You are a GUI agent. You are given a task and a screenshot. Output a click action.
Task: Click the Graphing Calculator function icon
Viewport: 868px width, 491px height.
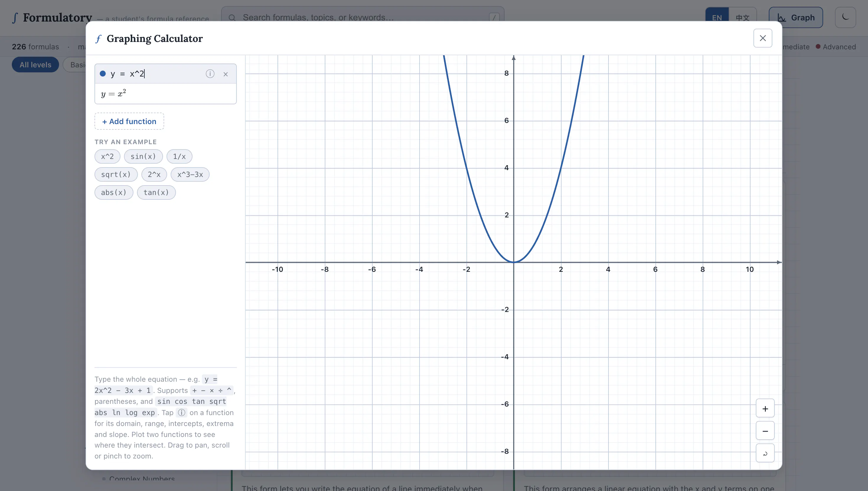click(x=98, y=39)
